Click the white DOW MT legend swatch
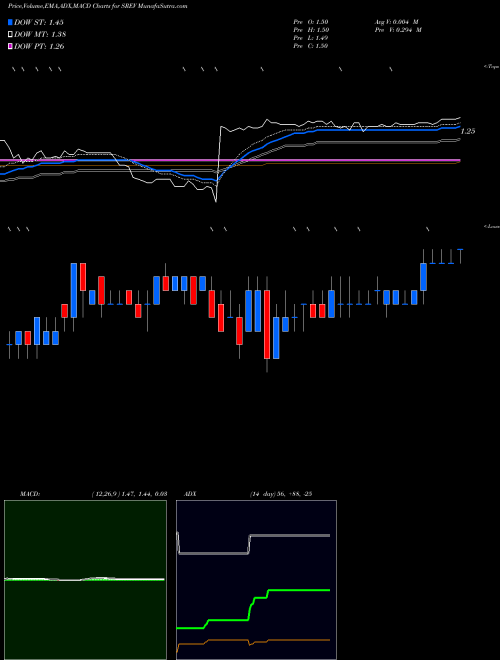 click(10, 34)
